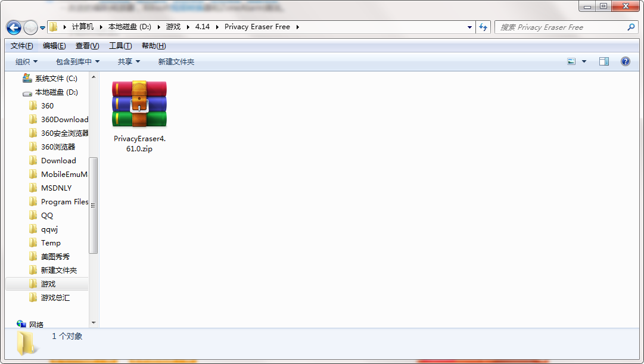Click the folder icon beside QQ

[x=33, y=215]
